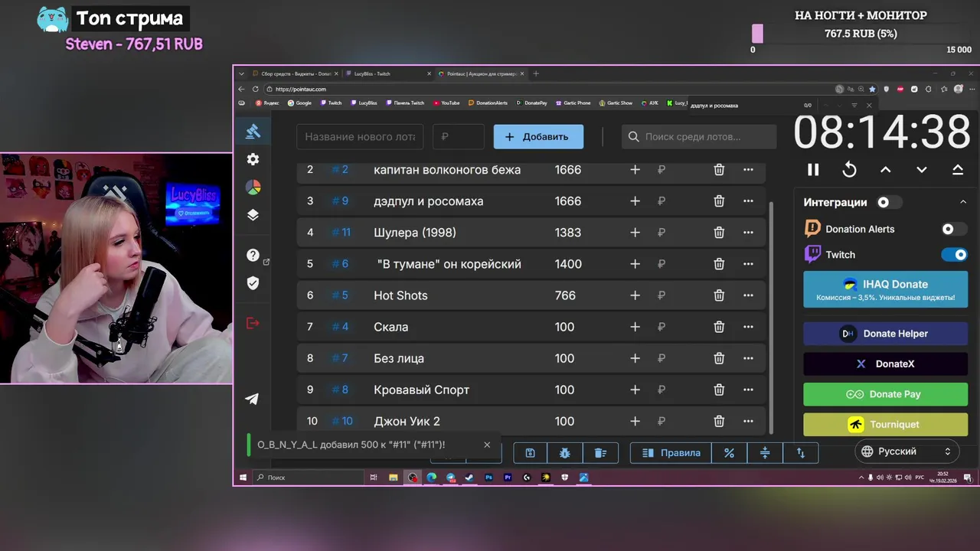
Task: Enable the Donation Alerts integration switch
Action: (x=954, y=229)
